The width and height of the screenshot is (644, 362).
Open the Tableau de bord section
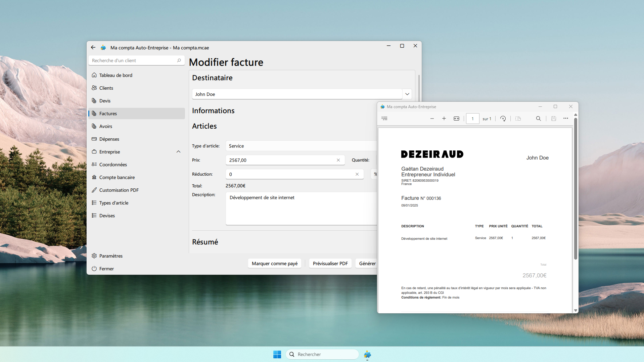tap(115, 75)
